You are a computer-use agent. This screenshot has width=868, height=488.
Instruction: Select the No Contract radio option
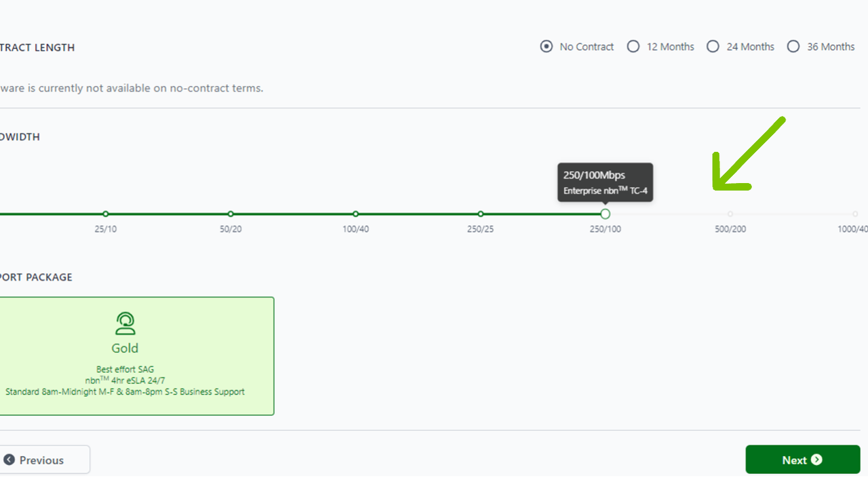click(x=546, y=47)
